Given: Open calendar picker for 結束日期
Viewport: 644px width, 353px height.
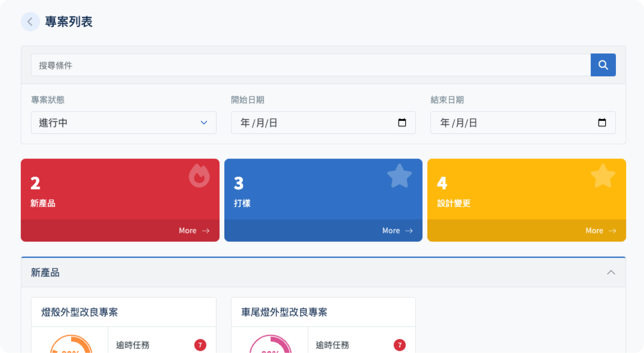Looking at the screenshot, I should 602,123.
